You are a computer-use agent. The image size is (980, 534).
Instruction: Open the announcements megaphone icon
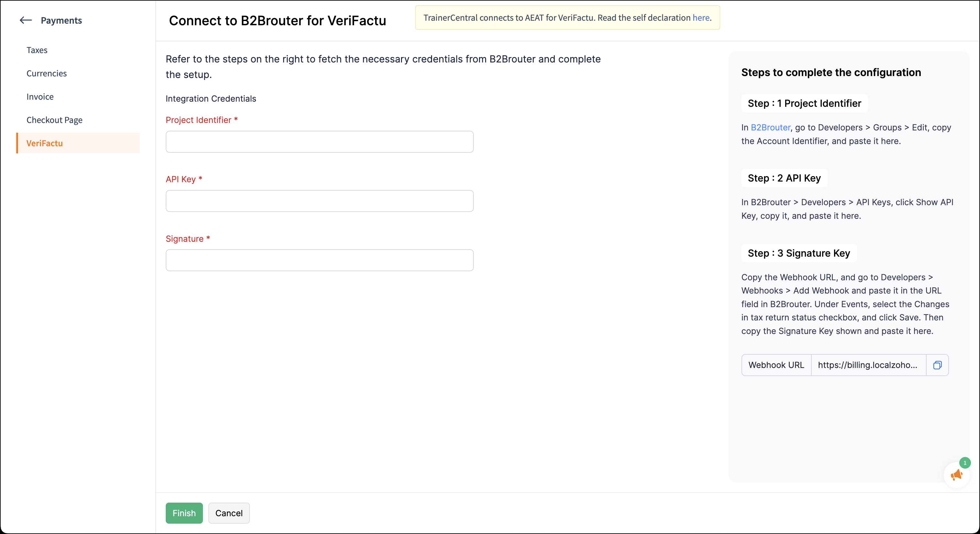tap(956, 475)
